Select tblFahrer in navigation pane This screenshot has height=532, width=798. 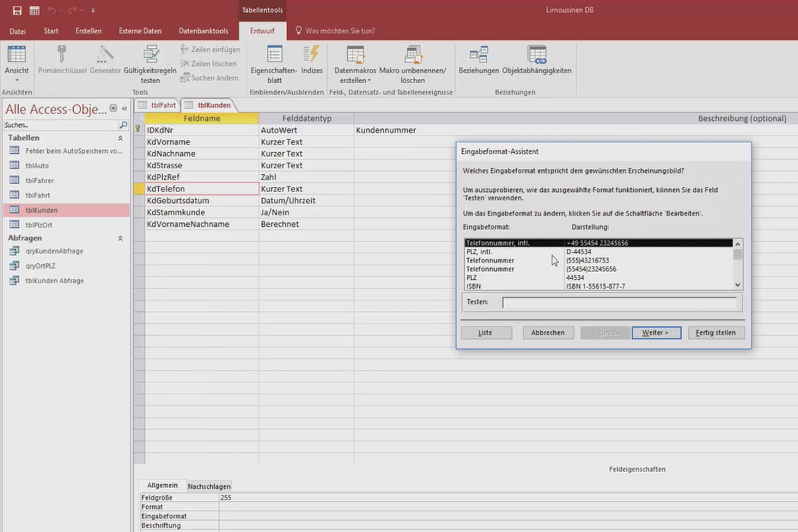(66, 180)
